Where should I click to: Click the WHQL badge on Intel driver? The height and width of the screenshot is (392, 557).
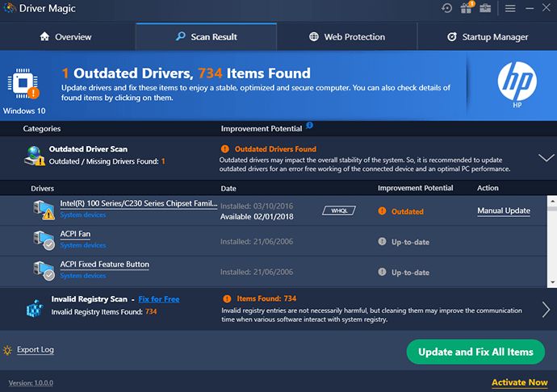pyautogui.click(x=339, y=211)
